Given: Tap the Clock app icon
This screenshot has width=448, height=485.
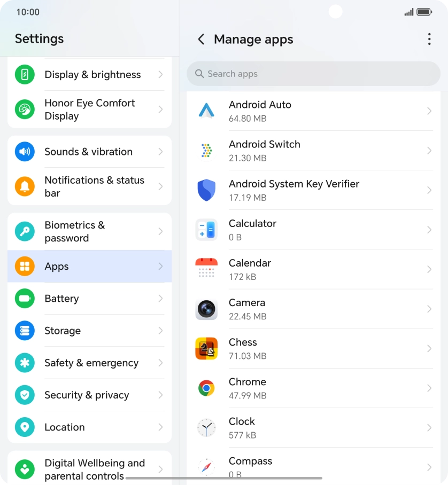Looking at the screenshot, I should [206, 428].
